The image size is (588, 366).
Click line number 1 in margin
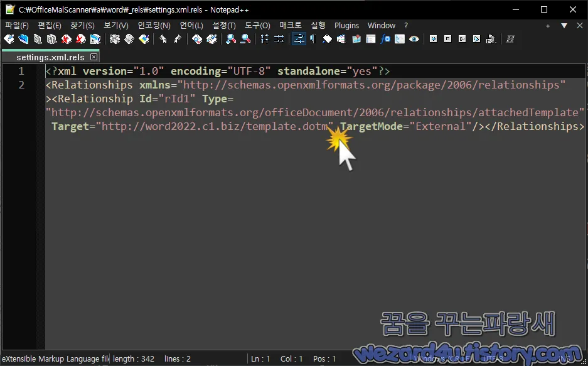tap(21, 71)
